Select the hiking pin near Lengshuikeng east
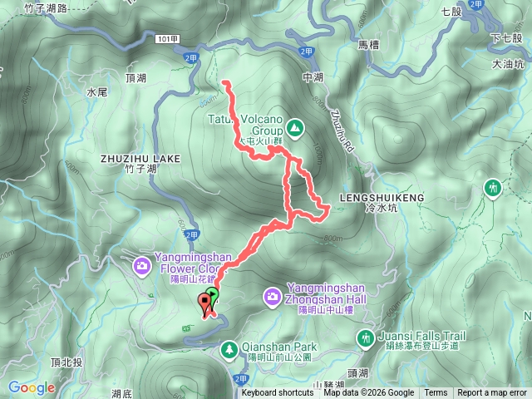Image resolution: width=532 pixels, height=399 pixels. coord(493,189)
